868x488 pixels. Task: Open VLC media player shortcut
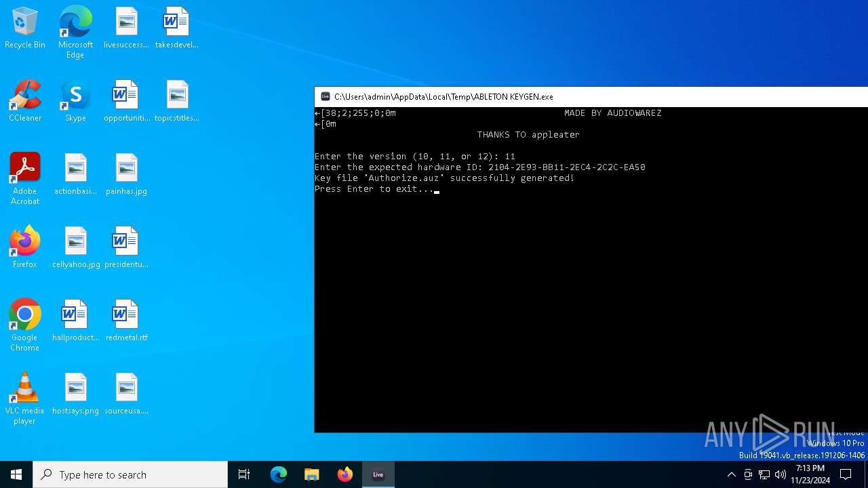[x=25, y=399]
